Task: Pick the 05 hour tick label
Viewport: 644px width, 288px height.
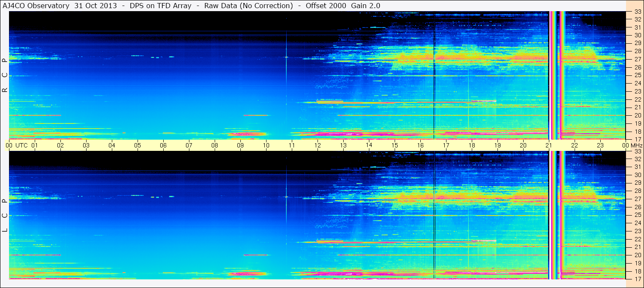Action: point(138,145)
